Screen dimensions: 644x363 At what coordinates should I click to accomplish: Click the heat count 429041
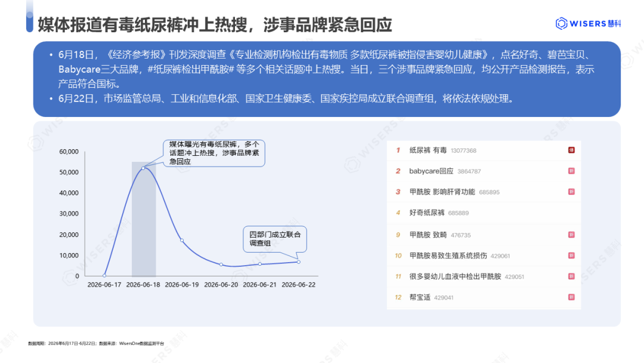point(444,298)
